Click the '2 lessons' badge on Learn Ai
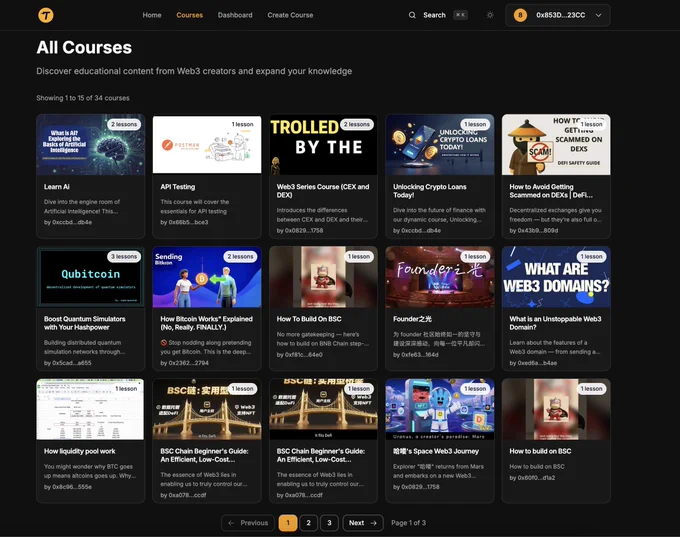This screenshot has width=680, height=537. click(124, 124)
